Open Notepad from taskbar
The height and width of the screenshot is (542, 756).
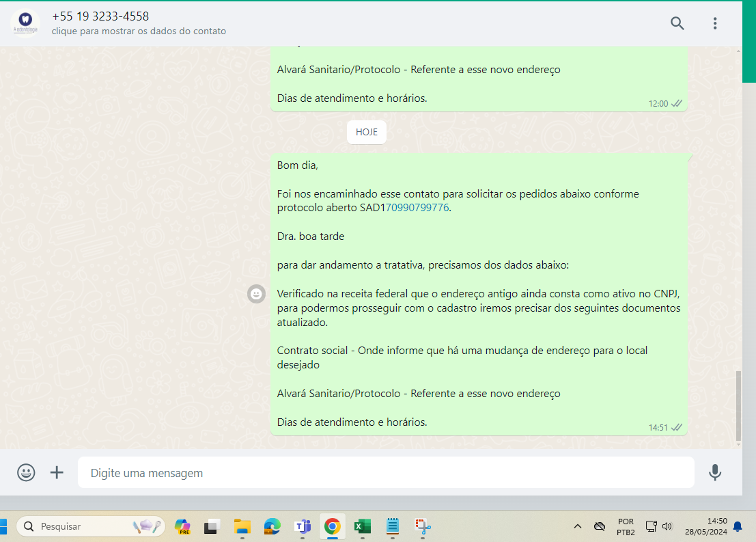[393, 526]
